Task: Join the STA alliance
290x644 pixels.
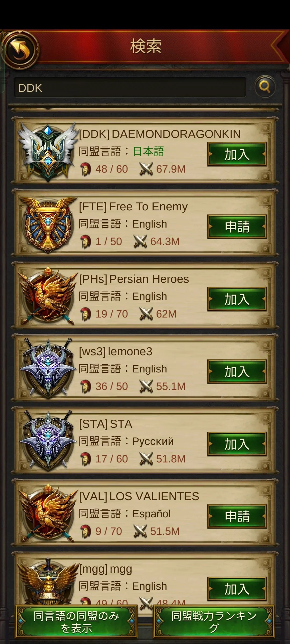Action: coord(237,444)
